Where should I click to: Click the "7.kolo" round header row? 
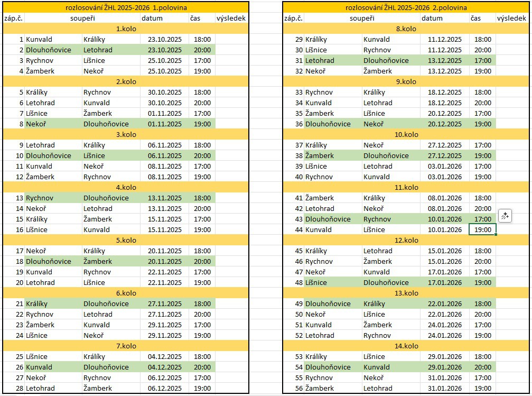(126, 346)
